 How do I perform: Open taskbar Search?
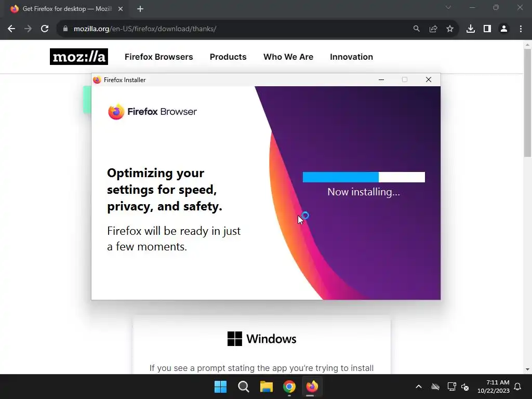243,387
